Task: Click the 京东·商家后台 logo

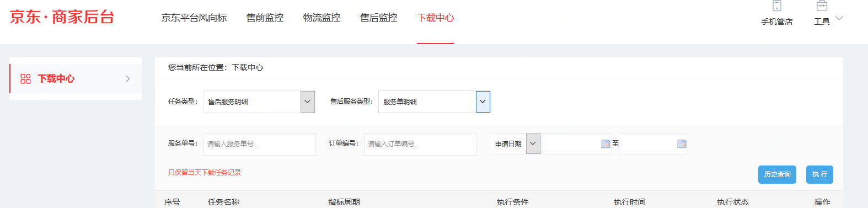Action: pyautogui.click(x=62, y=17)
